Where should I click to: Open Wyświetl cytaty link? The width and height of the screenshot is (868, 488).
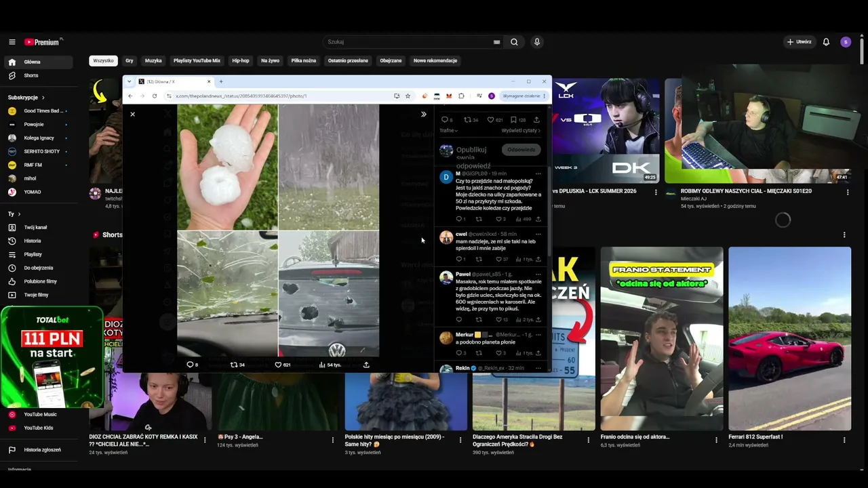(519, 130)
